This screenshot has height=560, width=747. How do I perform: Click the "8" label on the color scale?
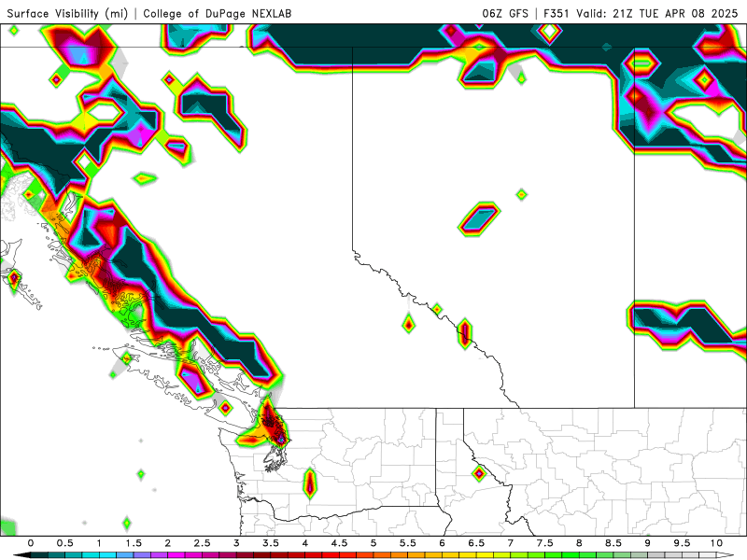(x=579, y=543)
